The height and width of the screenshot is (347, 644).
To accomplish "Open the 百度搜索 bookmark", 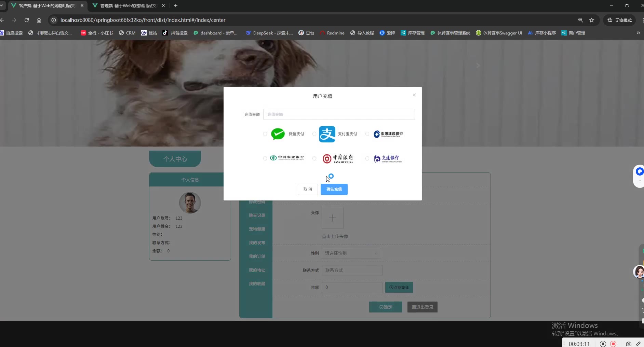I will coord(12,33).
